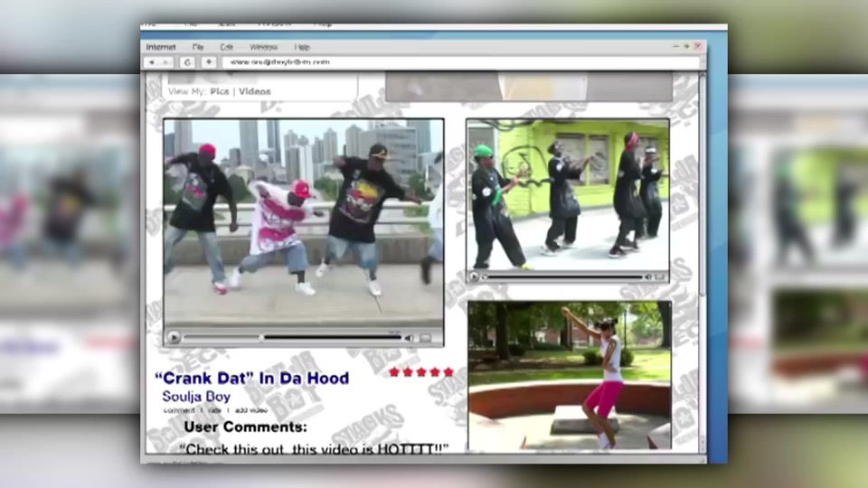Click fullscreen icon on green-wall video
Viewport: 868px width, 488px height.
tap(659, 277)
